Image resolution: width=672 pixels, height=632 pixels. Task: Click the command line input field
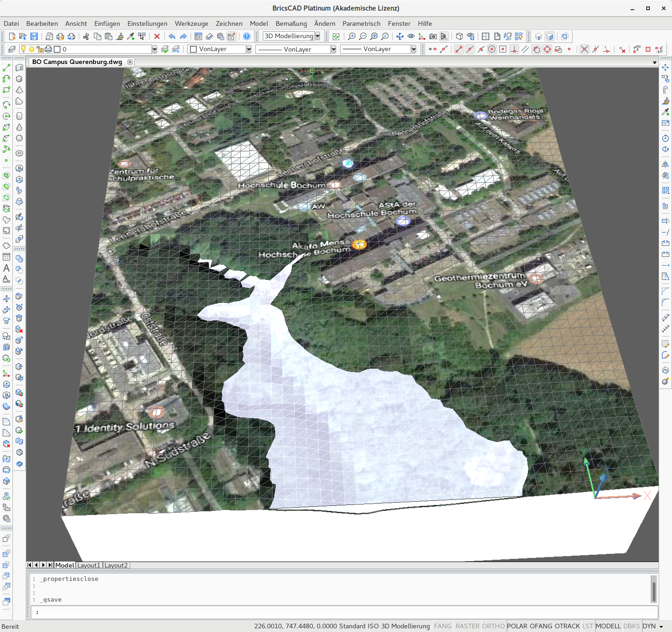click(344, 612)
